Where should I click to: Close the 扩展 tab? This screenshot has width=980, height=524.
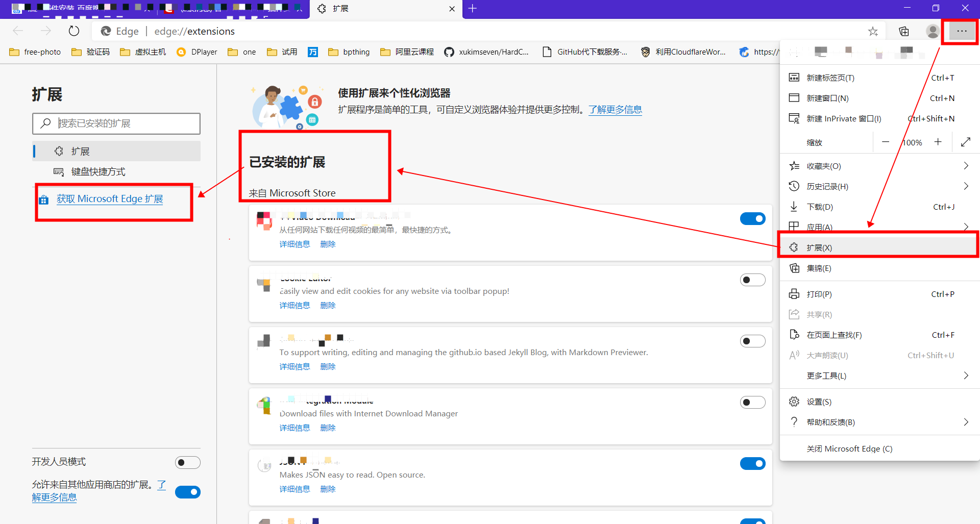[x=452, y=9]
